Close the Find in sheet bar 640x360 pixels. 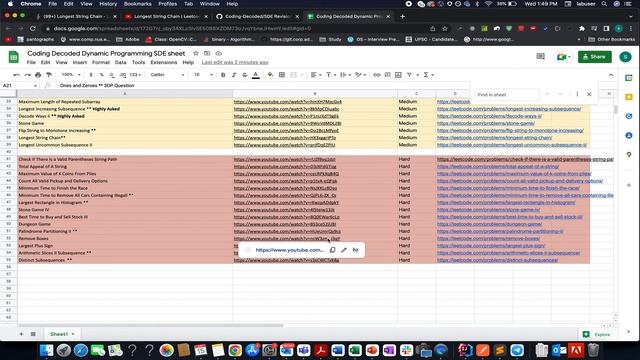(589, 94)
